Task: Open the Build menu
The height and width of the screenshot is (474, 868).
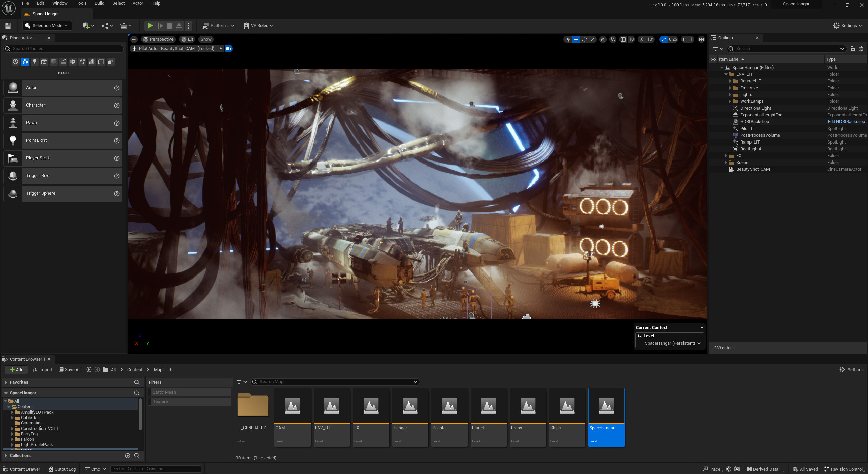Action: [100, 3]
